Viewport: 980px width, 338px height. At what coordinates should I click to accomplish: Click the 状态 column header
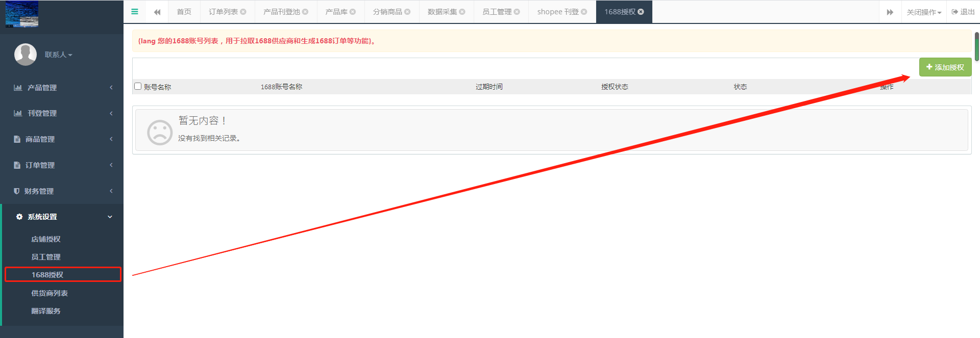pyautogui.click(x=740, y=87)
